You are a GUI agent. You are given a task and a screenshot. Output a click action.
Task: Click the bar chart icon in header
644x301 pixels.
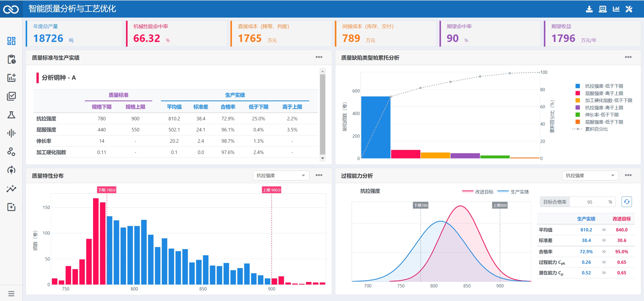[x=616, y=9]
